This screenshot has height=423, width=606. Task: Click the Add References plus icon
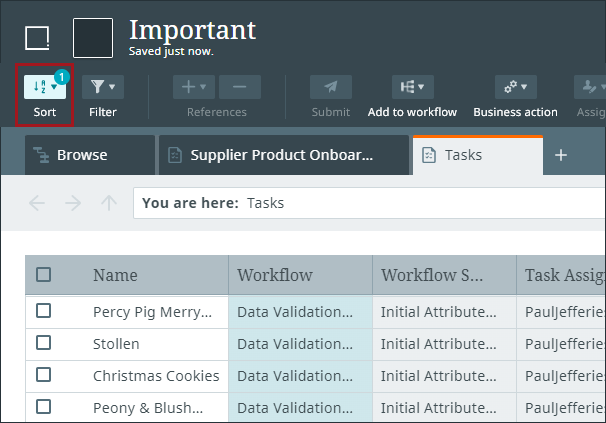click(194, 88)
